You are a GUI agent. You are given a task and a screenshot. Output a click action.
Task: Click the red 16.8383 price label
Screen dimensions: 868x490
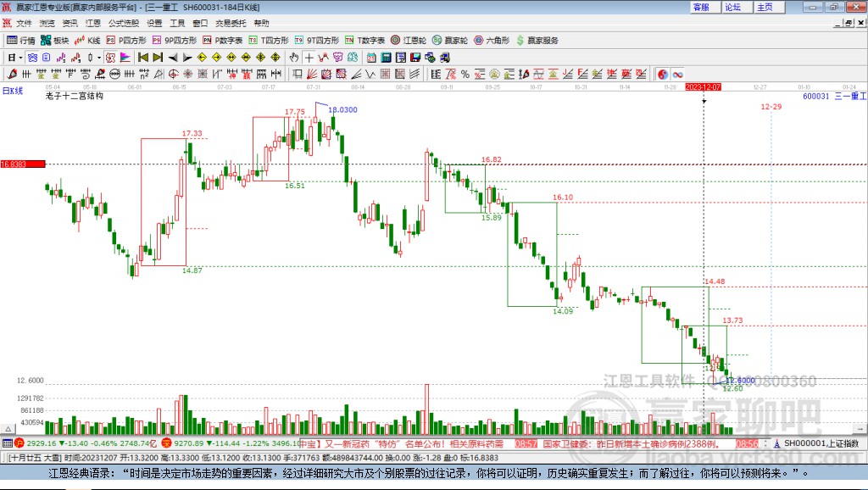(23, 164)
